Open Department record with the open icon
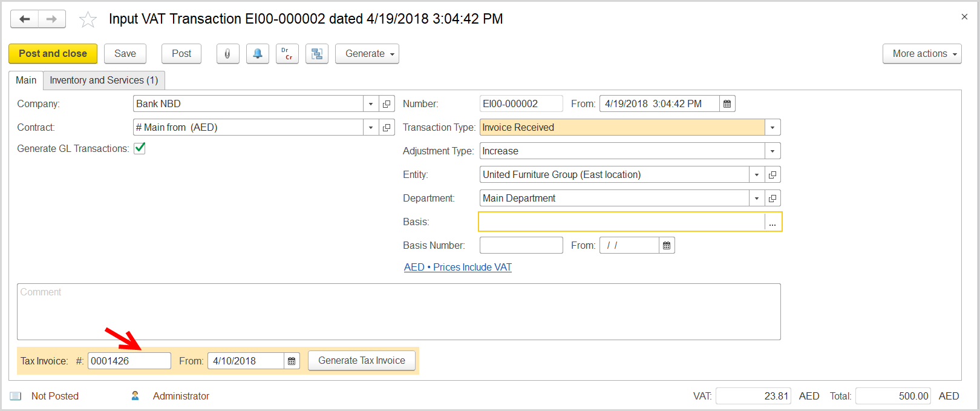The width and height of the screenshot is (980, 411). [773, 198]
